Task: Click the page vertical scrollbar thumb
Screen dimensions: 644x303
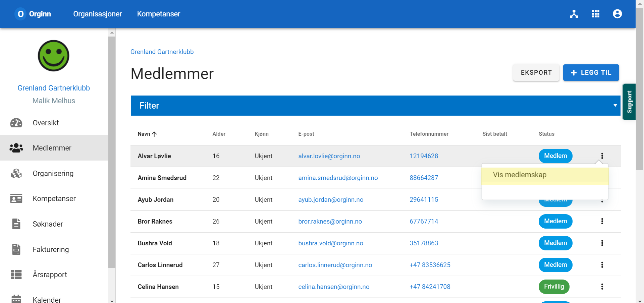Action: (640, 89)
